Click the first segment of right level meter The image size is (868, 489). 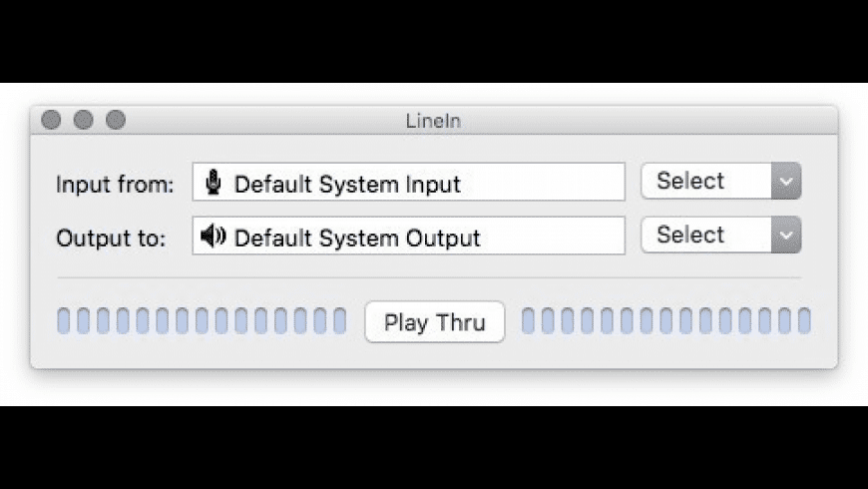[x=528, y=320]
